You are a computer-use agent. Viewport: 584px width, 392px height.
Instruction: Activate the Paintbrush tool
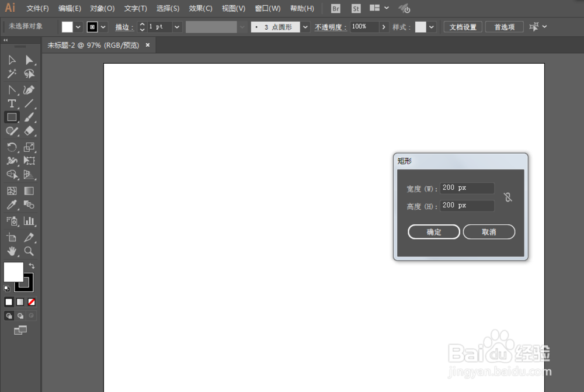[28, 117]
